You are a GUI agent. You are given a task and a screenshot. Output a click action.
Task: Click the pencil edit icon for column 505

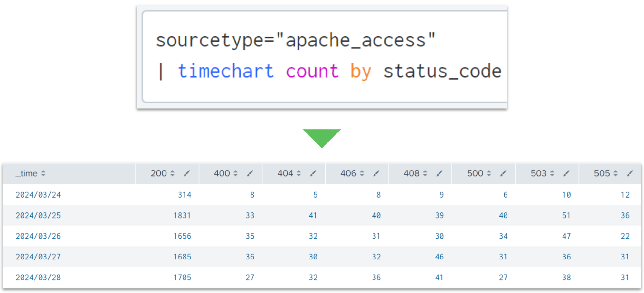[x=630, y=173]
